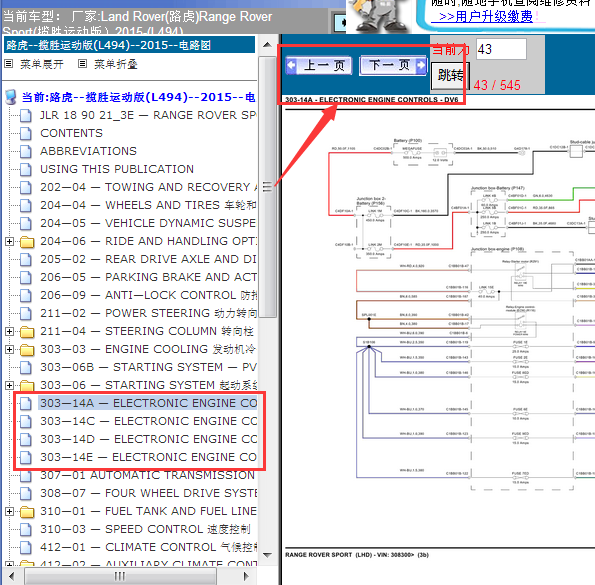This screenshot has width=595, height=585.
Task: Focus the page number input field showing 43
Action: pos(501,49)
